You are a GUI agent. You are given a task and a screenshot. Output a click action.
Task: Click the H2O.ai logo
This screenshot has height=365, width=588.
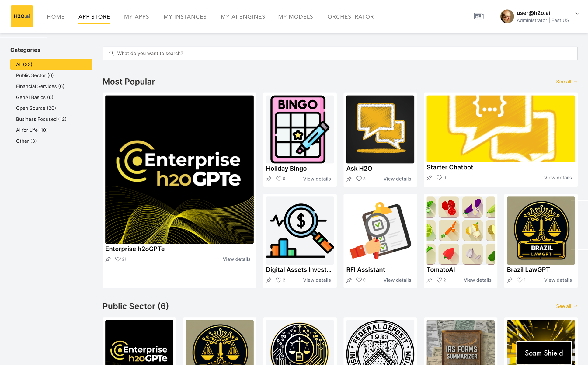(22, 16)
